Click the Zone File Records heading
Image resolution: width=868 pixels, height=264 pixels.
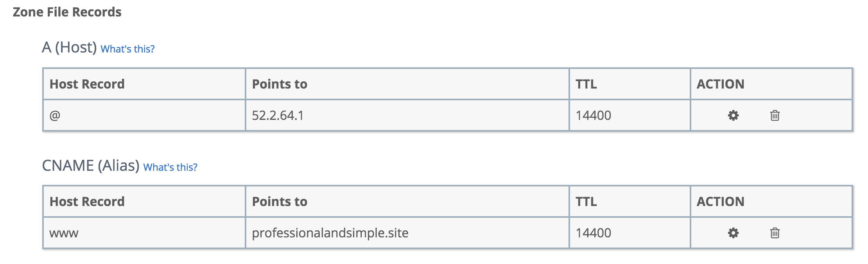[67, 12]
